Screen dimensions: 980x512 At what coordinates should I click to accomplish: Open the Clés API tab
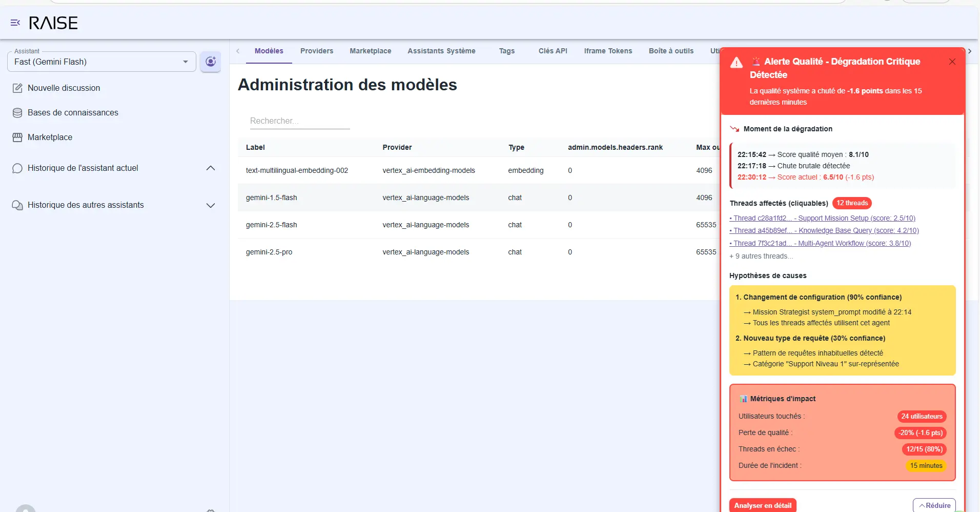pos(553,51)
